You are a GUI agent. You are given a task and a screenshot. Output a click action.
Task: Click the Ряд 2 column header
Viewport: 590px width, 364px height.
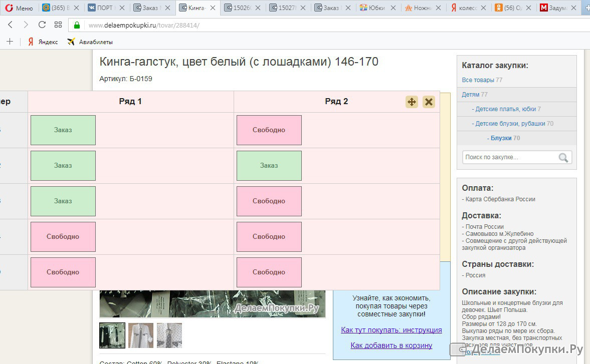[336, 102]
